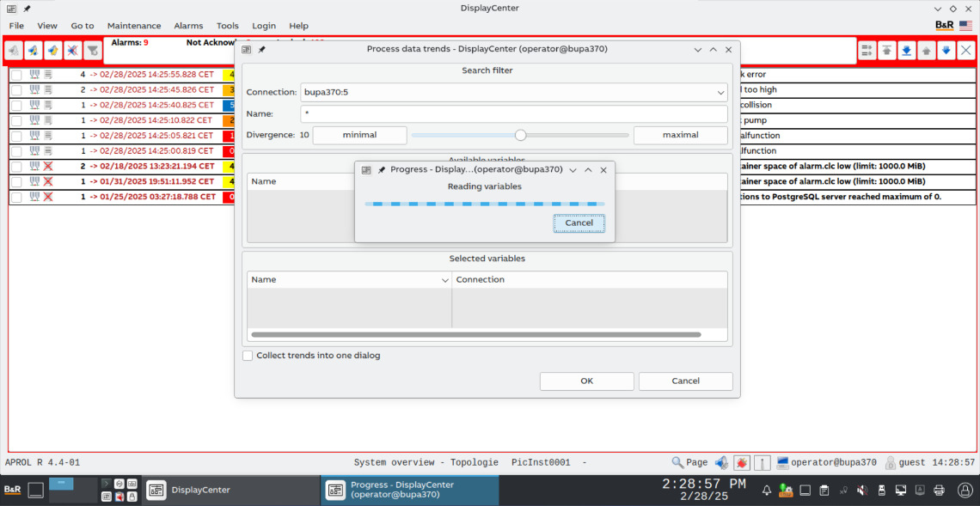Open the Name column dropdown in Selected variables
The width and height of the screenshot is (980, 506).
tap(444, 280)
